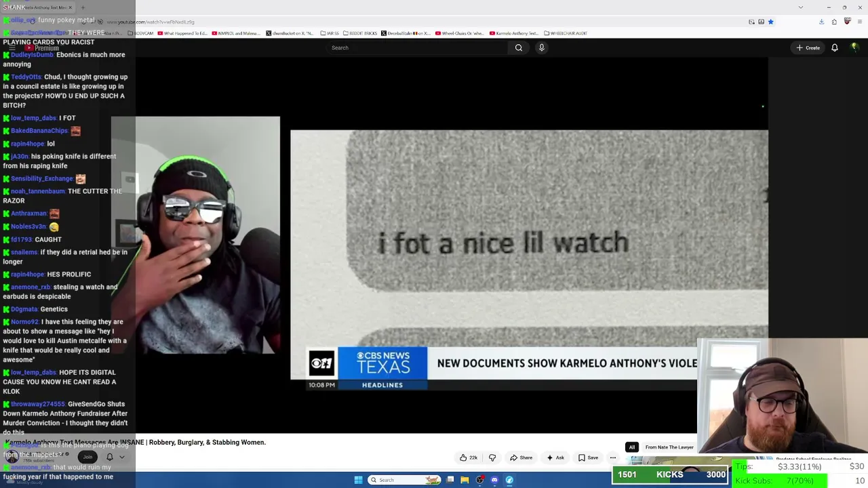Open the browser tab list dropdown
Image resolution: width=868 pixels, height=488 pixels.
800,7
